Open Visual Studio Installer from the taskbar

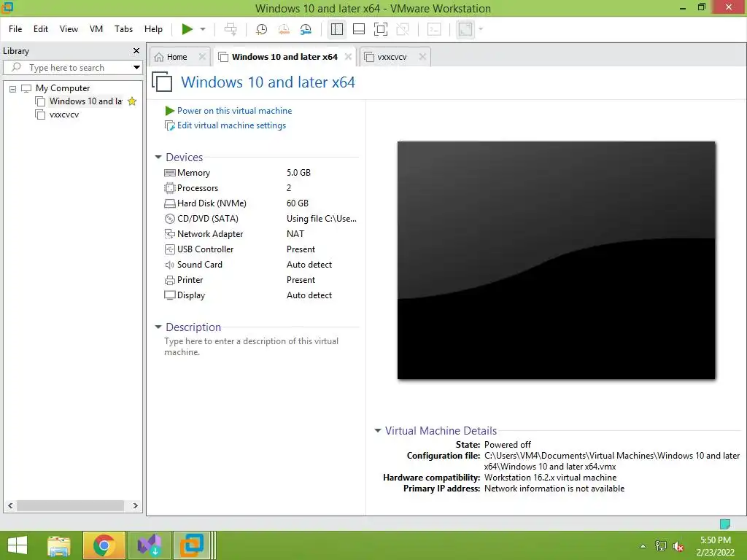coord(149,545)
